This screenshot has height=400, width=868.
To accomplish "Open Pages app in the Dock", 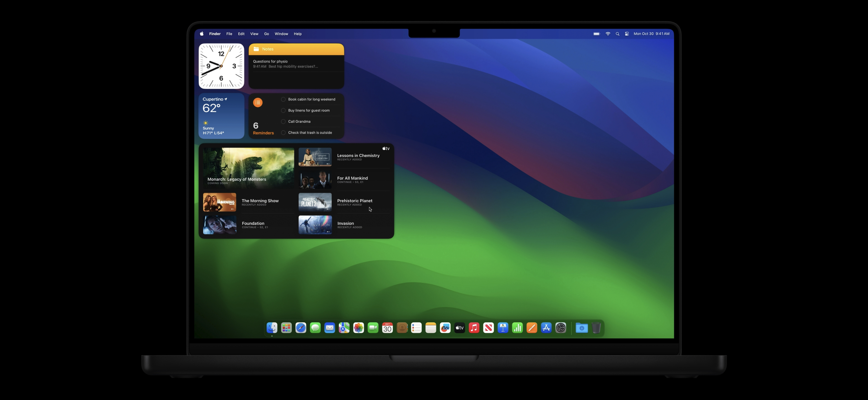I will [x=532, y=328].
